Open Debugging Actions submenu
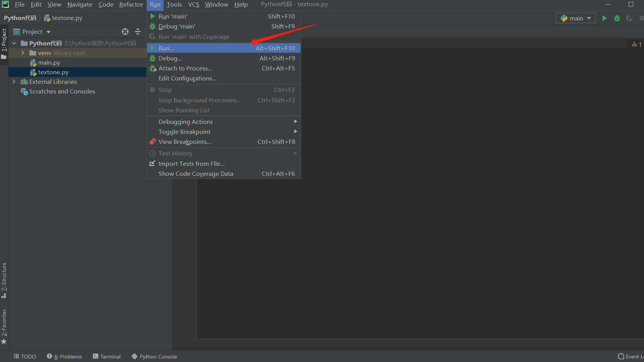644x362 pixels. (224, 122)
